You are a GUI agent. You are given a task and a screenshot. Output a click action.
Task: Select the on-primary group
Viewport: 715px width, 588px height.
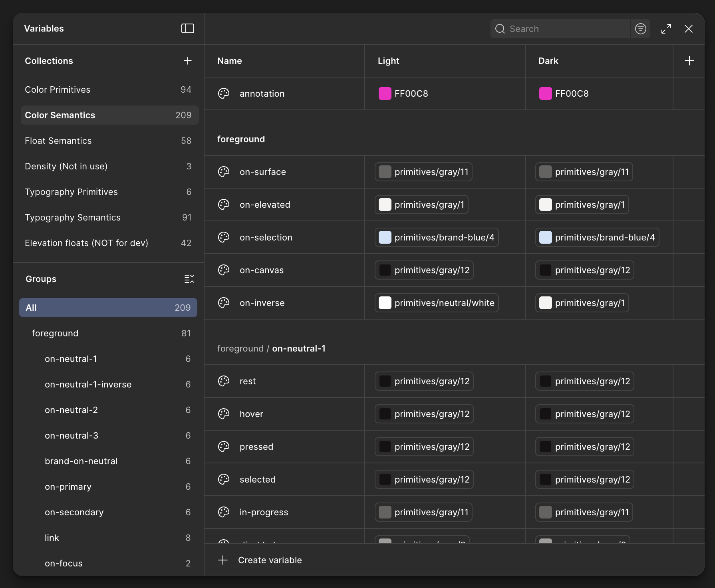pos(108,487)
